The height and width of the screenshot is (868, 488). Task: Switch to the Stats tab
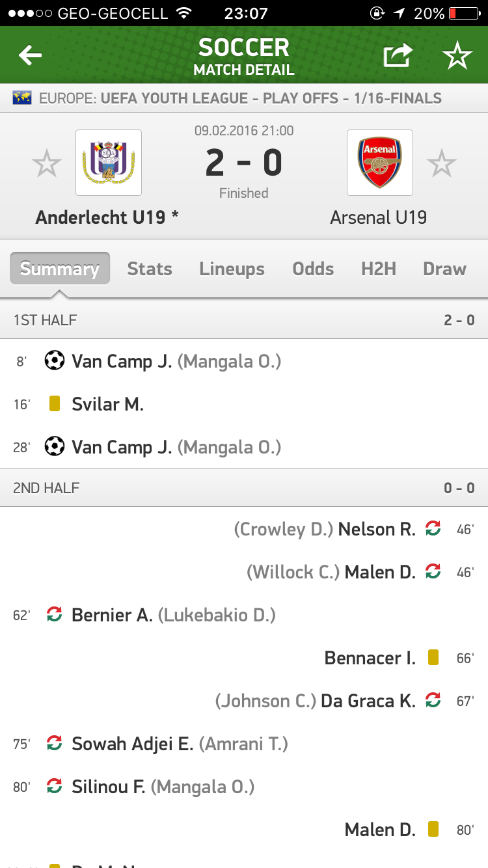150,269
